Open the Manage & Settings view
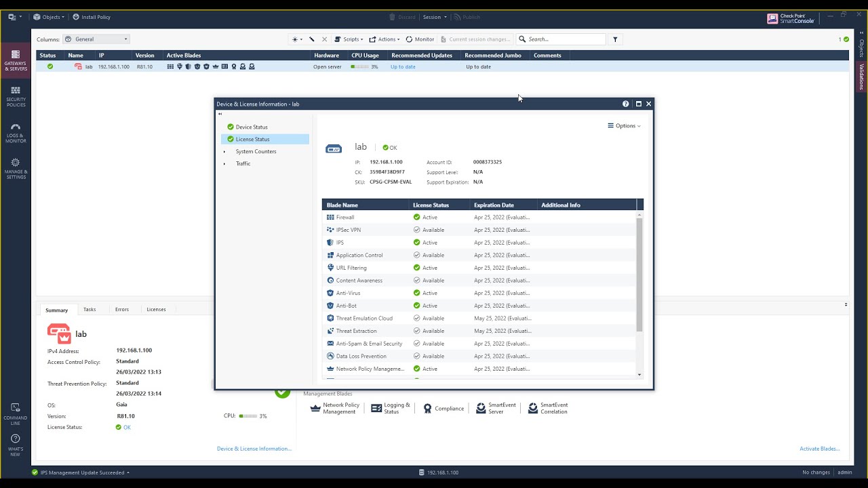This screenshot has height=488, width=868. point(16,168)
